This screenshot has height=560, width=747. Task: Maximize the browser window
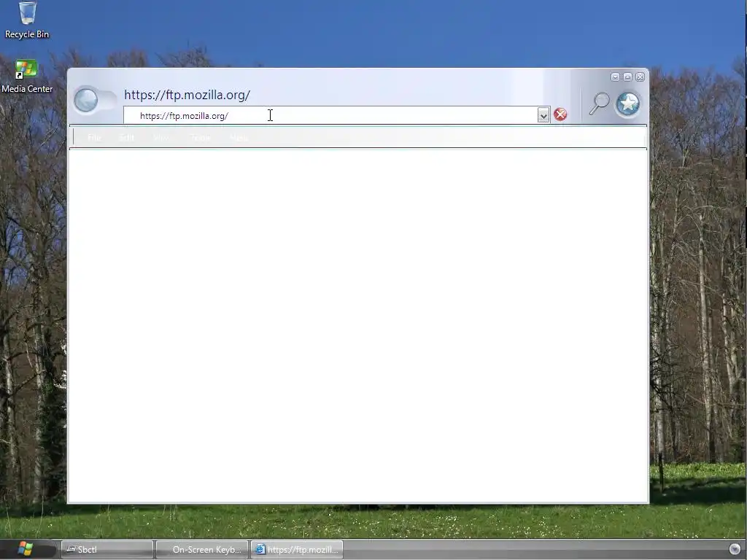(x=627, y=77)
